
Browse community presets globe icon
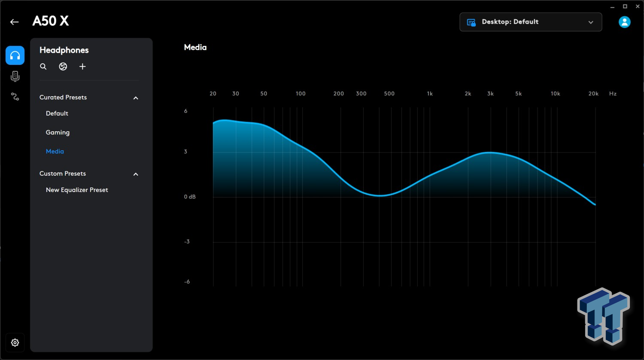(63, 67)
